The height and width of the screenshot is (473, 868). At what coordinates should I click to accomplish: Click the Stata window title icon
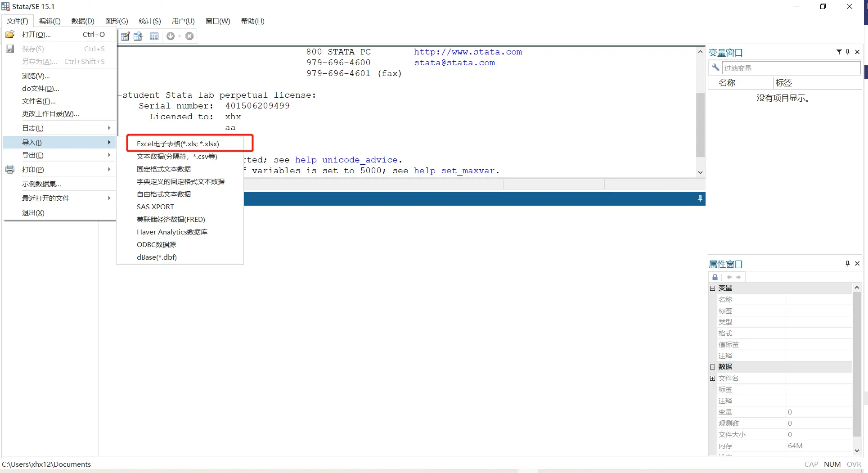(5, 6)
